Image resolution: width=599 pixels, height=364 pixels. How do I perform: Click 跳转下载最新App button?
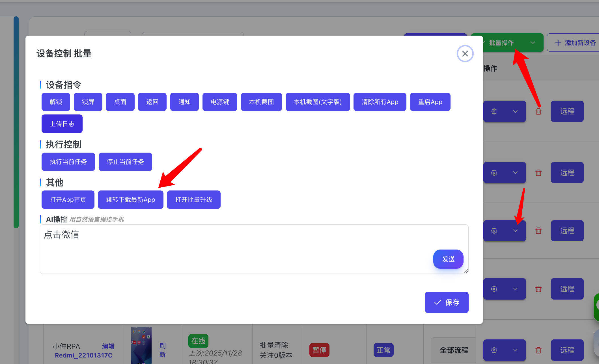coord(130,200)
